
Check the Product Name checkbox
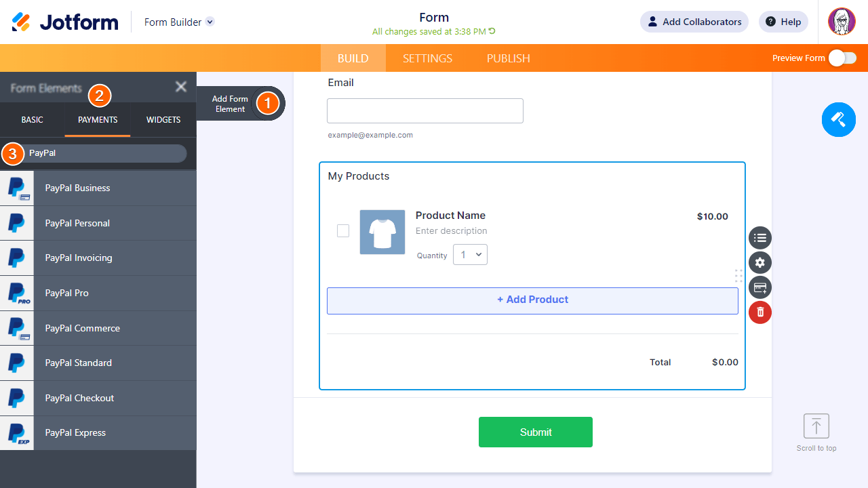tap(343, 231)
